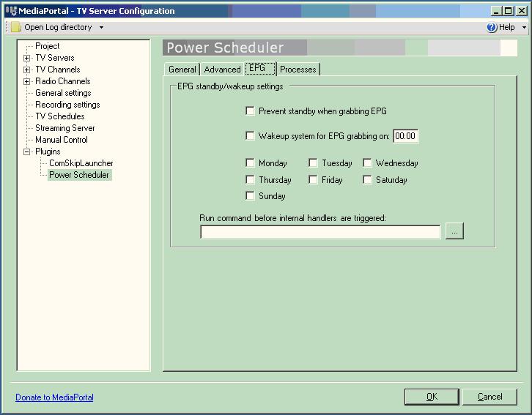Select Manual Control in the tree
The height and width of the screenshot is (415, 532).
(61, 140)
